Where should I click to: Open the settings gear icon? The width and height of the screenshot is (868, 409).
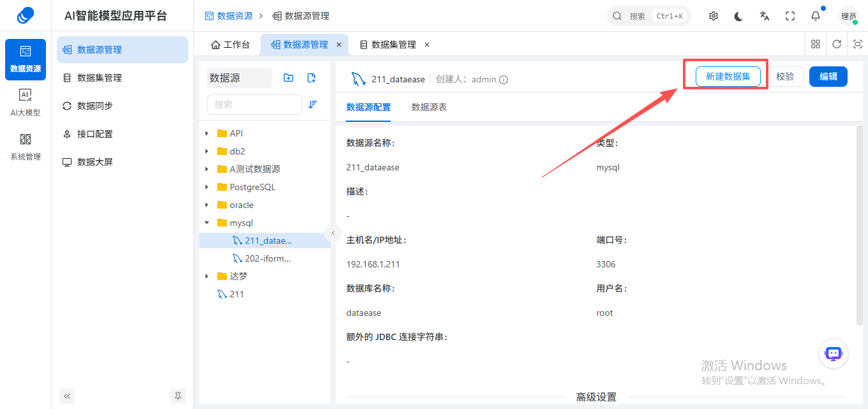714,16
